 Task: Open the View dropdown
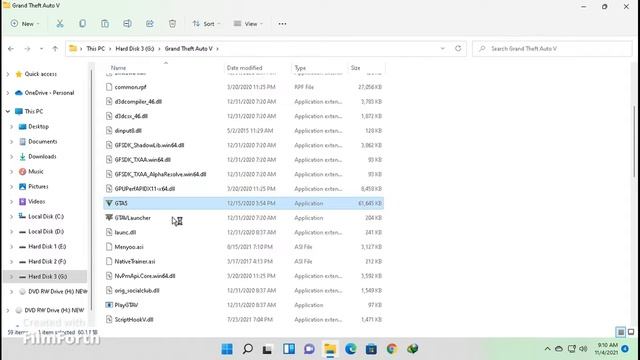tap(248, 24)
